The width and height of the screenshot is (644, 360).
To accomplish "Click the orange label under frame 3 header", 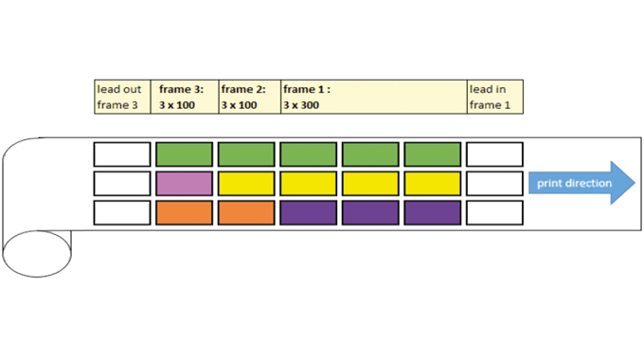I will click(x=185, y=213).
